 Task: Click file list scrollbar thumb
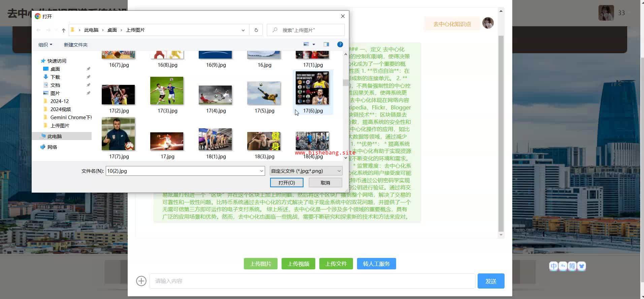click(346, 83)
